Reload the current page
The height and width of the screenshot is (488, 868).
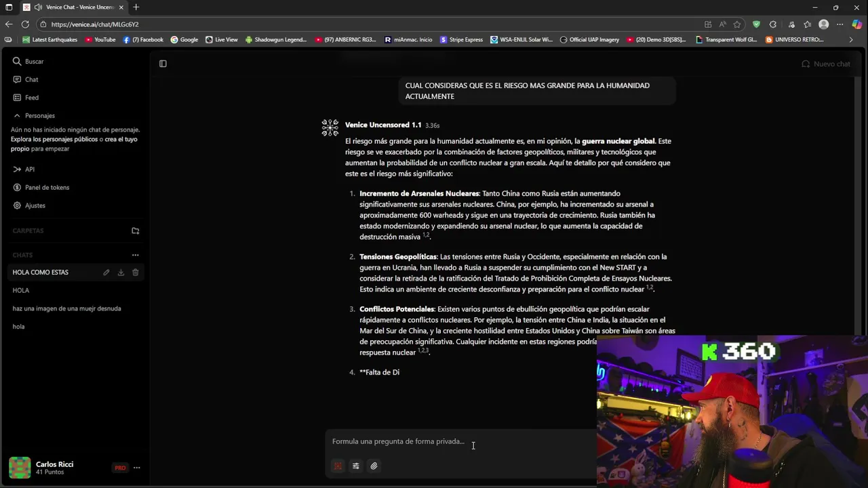pyautogui.click(x=25, y=24)
